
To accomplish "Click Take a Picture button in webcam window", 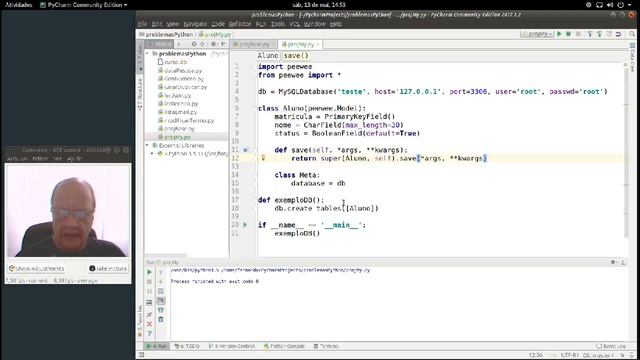I will (x=108, y=268).
